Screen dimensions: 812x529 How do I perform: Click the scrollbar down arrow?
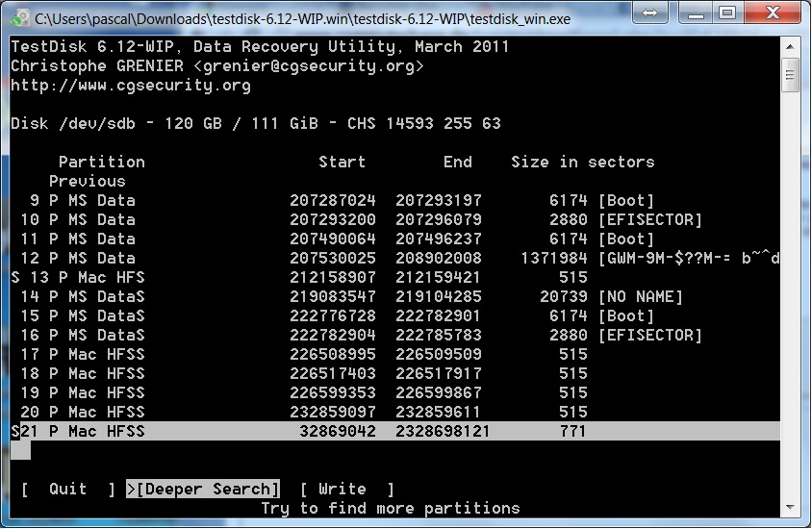790,507
